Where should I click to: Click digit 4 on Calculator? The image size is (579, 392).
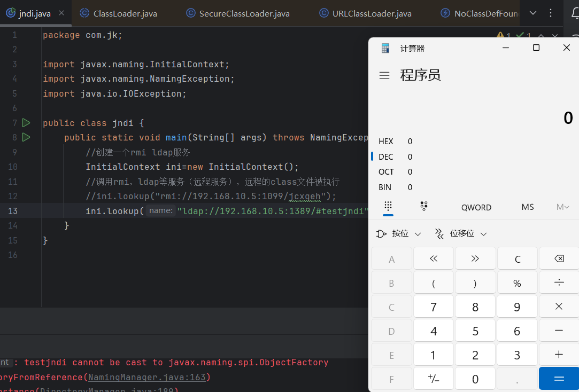[x=434, y=331]
